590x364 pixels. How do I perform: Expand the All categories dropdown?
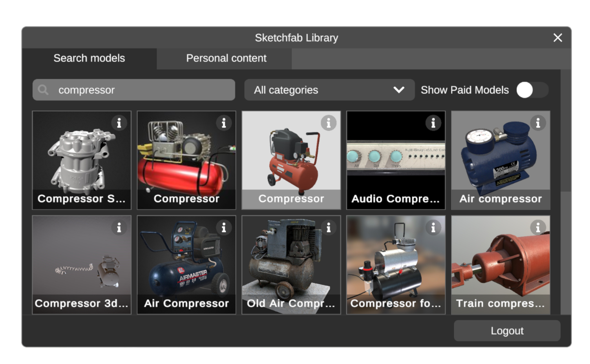point(329,90)
